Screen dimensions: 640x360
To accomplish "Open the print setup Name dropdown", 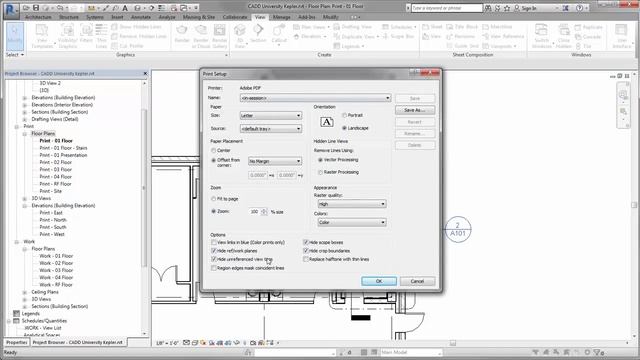I will 315,98.
